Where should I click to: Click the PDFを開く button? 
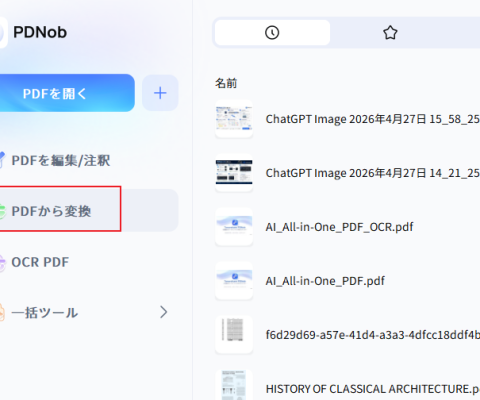coord(67,93)
